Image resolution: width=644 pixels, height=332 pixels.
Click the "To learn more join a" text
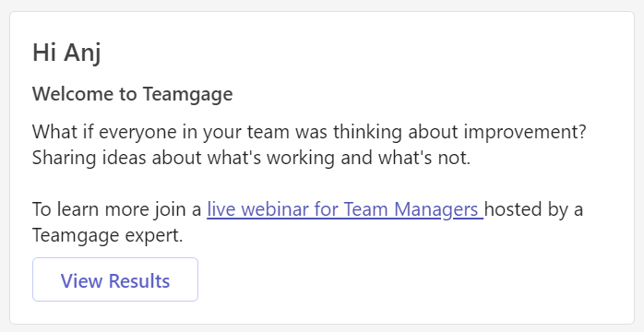(117, 209)
